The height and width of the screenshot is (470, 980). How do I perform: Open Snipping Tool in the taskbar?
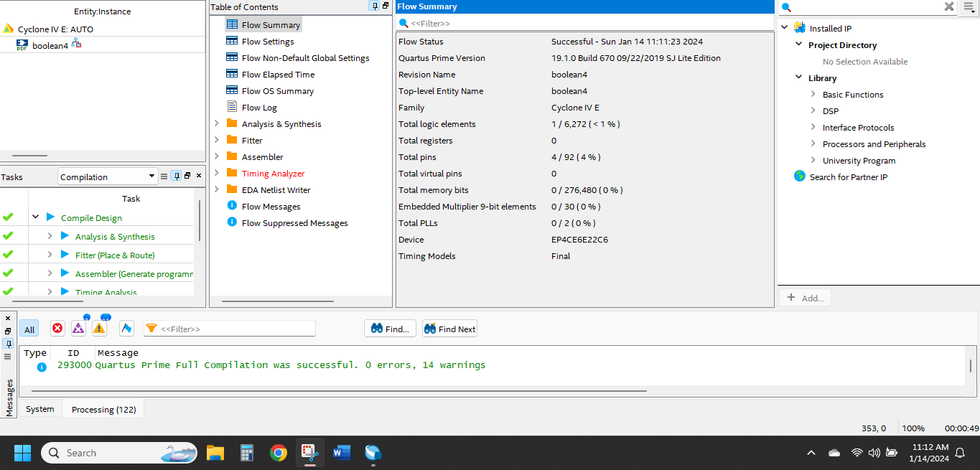[x=310, y=453]
